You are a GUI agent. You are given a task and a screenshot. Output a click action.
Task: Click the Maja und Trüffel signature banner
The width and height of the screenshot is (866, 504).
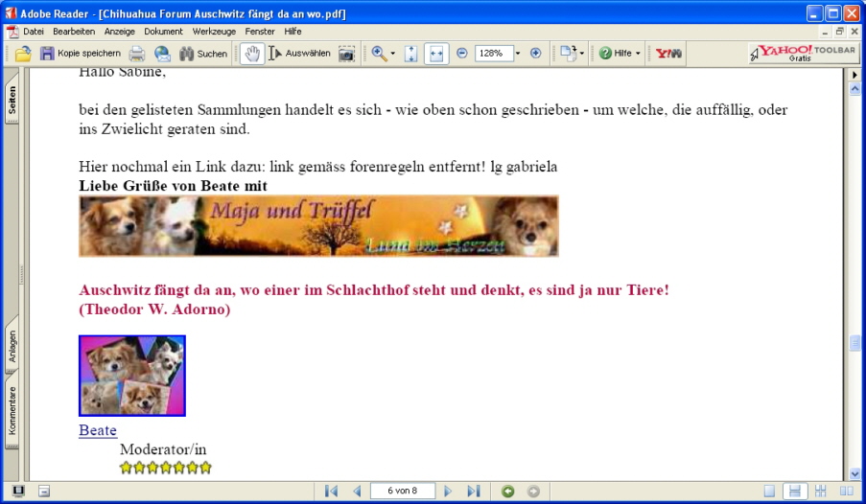(318, 226)
